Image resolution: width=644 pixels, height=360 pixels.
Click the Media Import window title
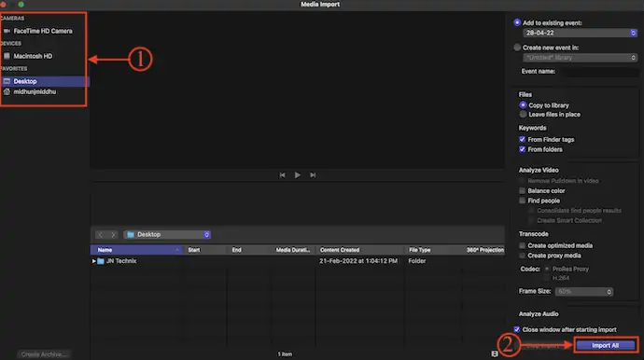click(x=320, y=4)
